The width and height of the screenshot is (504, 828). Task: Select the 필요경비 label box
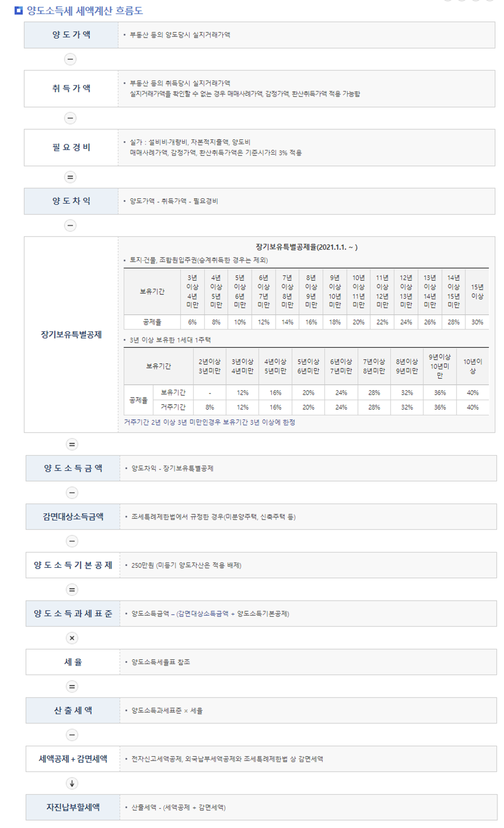71,148
